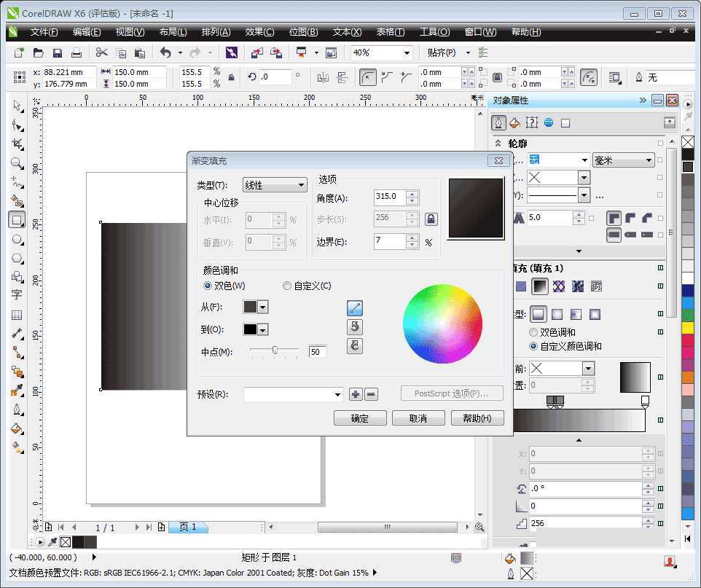Select the 自定义(C) radio button
This screenshot has width=701, height=588.
coord(287,285)
